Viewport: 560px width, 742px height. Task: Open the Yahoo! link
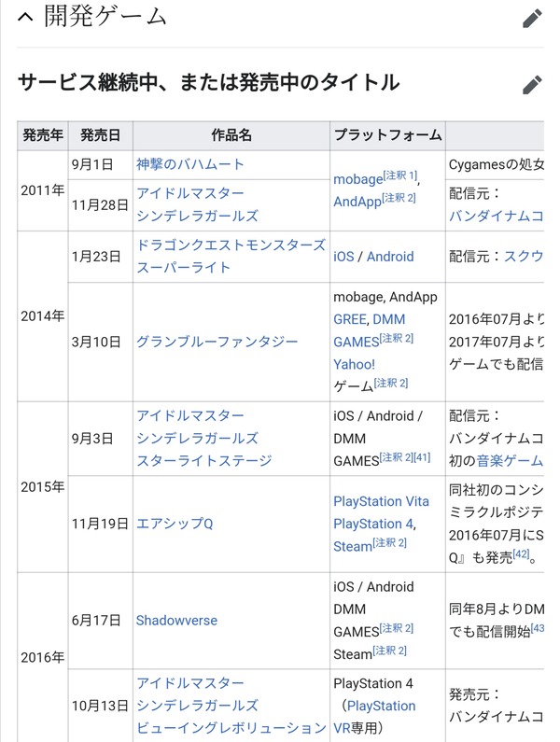click(354, 364)
